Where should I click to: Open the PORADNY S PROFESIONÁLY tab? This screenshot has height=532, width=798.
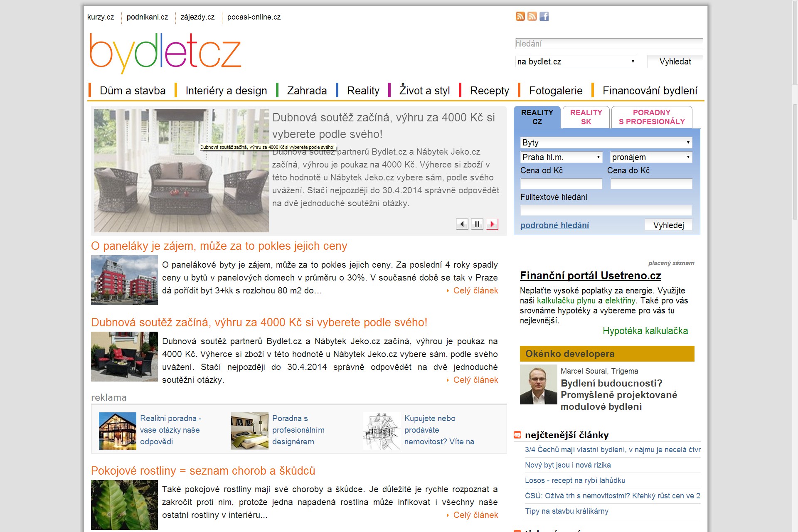click(651, 117)
